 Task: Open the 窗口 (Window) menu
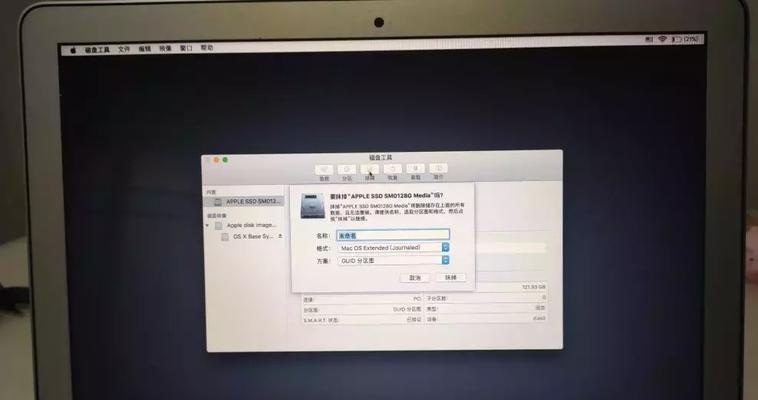[186, 48]
